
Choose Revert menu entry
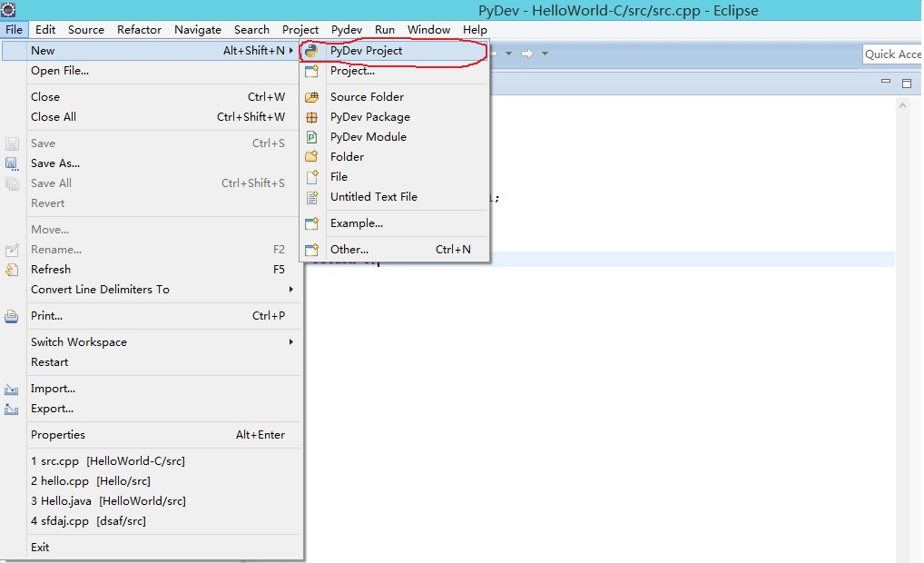152,203
